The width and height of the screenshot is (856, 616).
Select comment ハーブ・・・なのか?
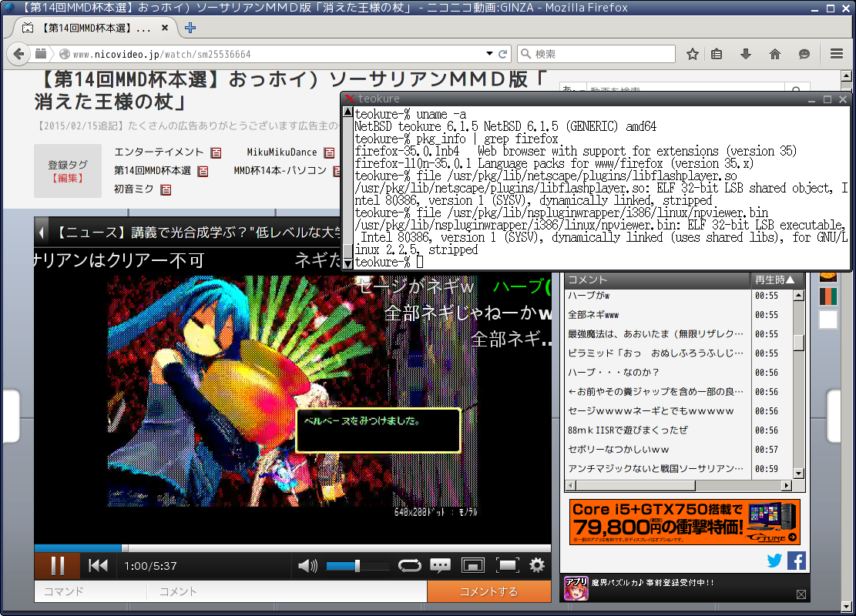657,373
